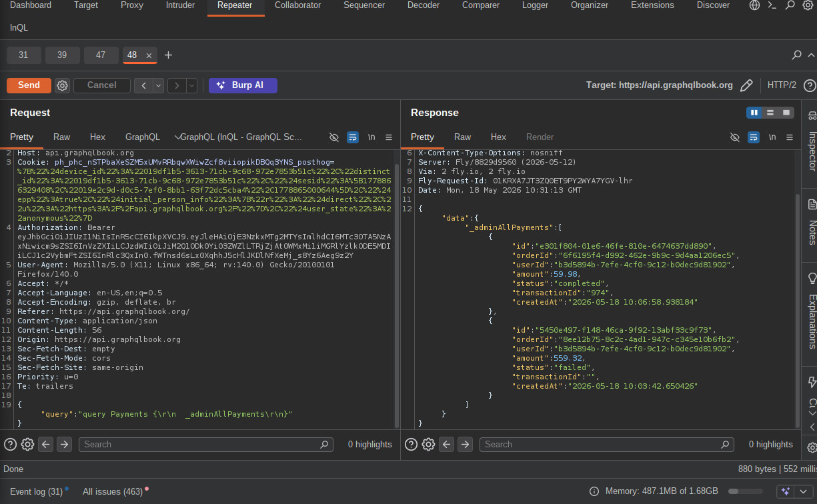The width and height of the screenshot is (817, 504).
Task: Open the Notes side panel
Action: (812, 223)
